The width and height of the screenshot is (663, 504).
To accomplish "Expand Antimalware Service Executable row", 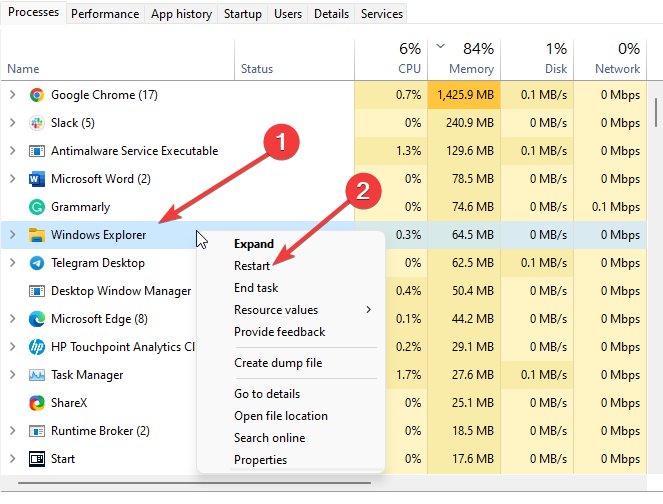I will (13, 151).
